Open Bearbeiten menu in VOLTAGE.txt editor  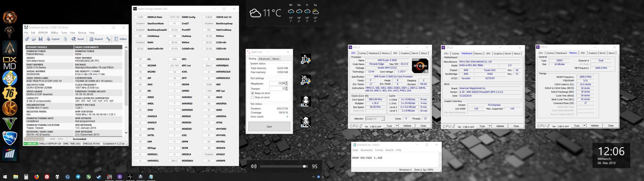tap(367, 150)
